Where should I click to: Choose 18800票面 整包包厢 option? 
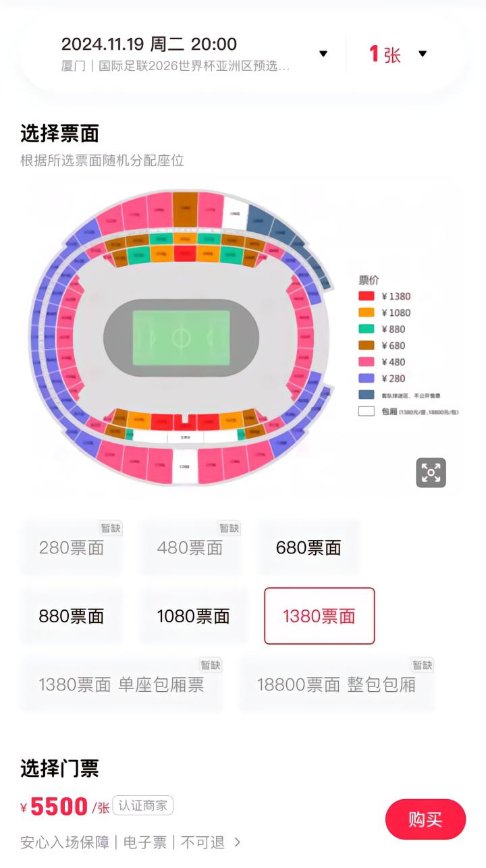click(336, 684)
